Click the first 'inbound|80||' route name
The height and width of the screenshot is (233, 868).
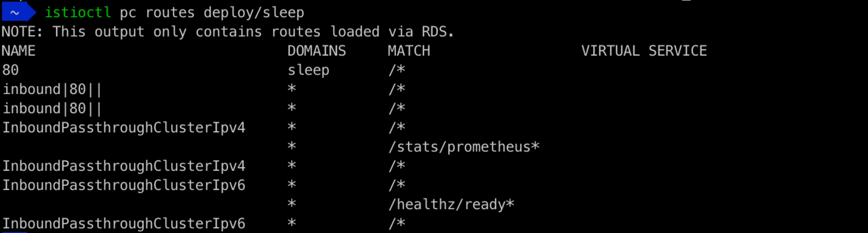pyautogui.click(x=52, y=89)
